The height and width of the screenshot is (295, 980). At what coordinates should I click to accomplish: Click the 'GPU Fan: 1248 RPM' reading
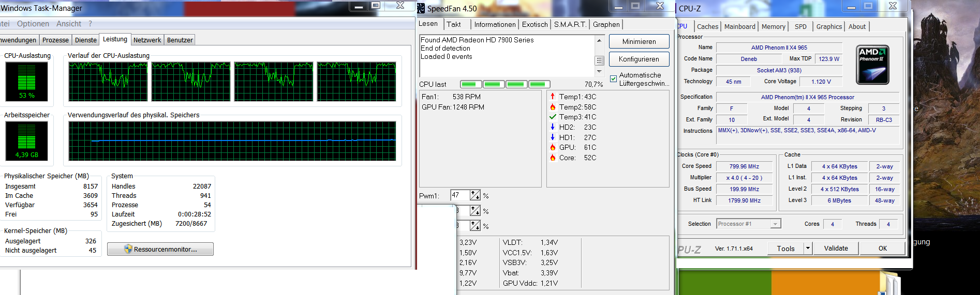tap(453, 107)
